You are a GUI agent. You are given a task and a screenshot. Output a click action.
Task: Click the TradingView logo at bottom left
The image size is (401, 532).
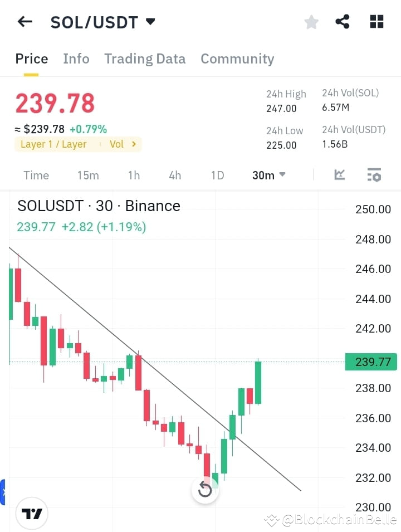tap(32, 513)
